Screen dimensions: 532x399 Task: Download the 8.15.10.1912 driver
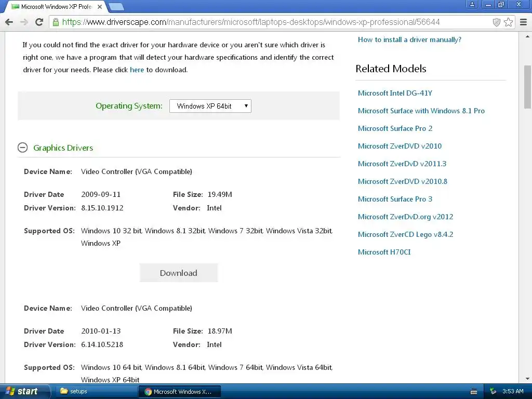point(179,273)
